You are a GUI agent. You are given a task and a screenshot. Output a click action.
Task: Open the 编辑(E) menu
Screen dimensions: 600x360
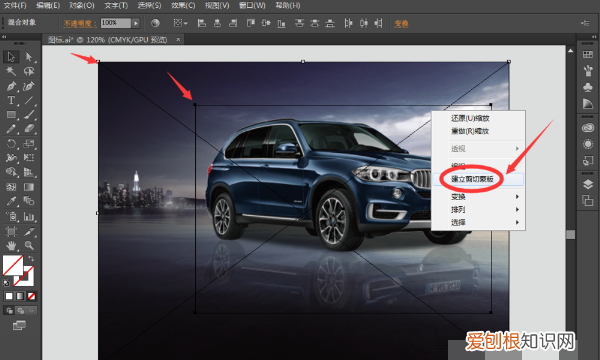tap(48, 5)
